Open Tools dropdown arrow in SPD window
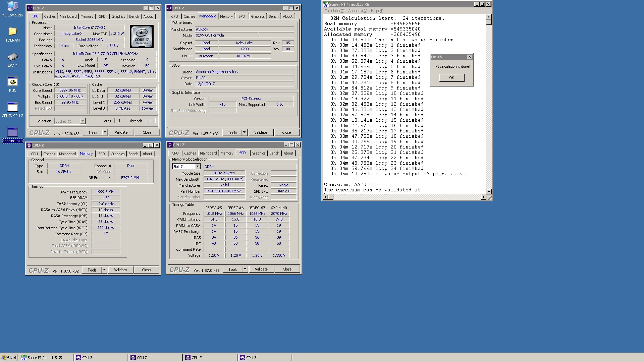Image resolution: width=644 pixels, height=362 pixels. coord(245,269)
